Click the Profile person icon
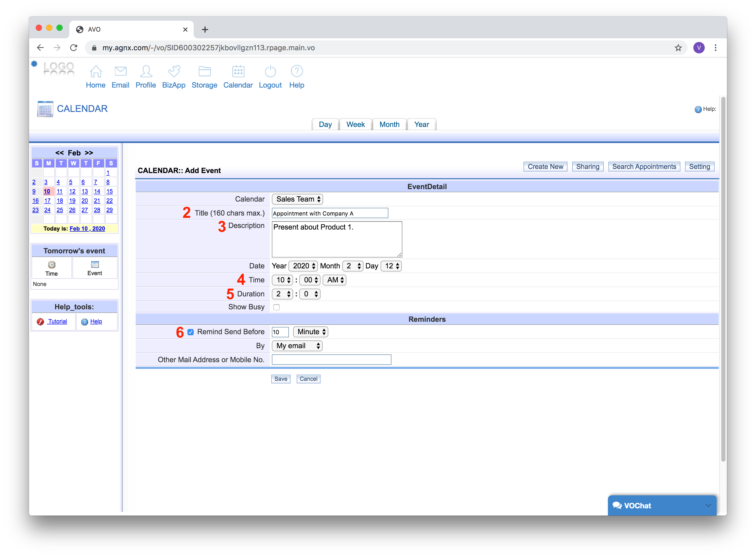This screenshot has height=557, width=756. [x=146, y=71]
